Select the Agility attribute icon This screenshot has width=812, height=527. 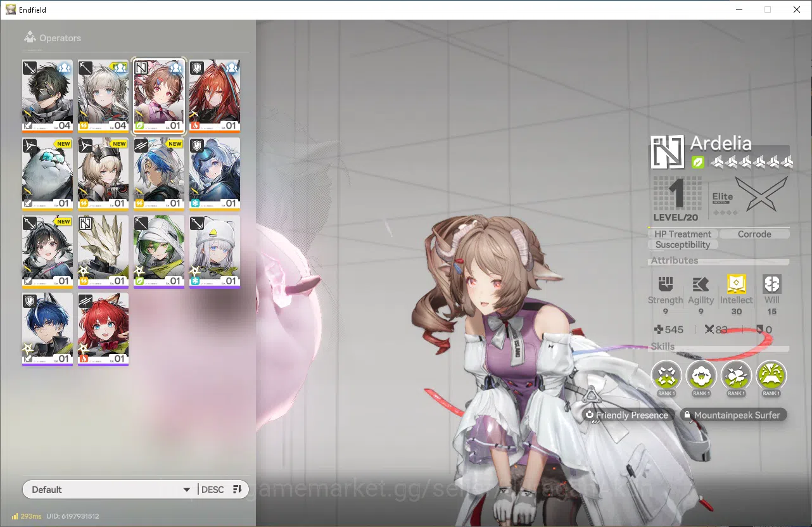(701, 284)
